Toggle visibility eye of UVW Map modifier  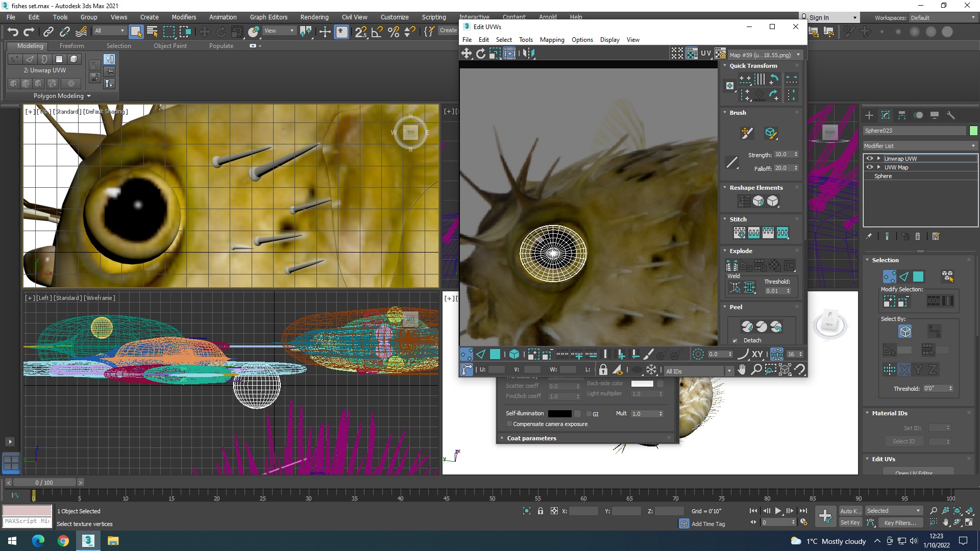click(869, 167)
